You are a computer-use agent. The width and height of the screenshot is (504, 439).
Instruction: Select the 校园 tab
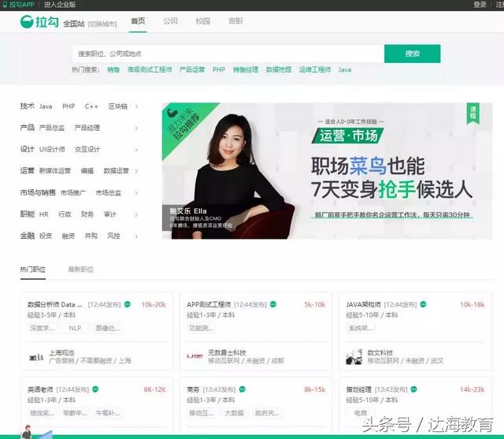tap(203, 21)
